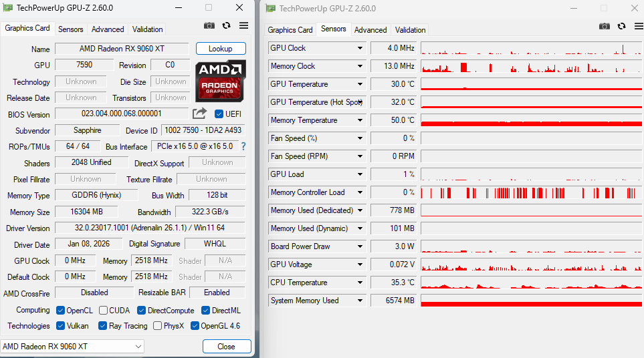Open the Fan Speed (%) sensor dropdown
This screenshot has width=644, height=358.
360,138
